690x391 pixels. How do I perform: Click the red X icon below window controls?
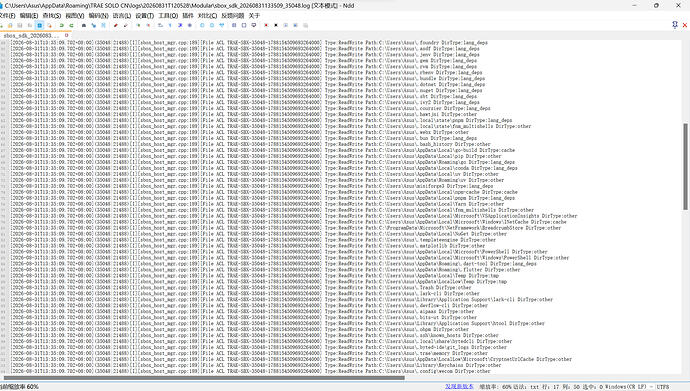pyautogui.click(x=685, y=26)
